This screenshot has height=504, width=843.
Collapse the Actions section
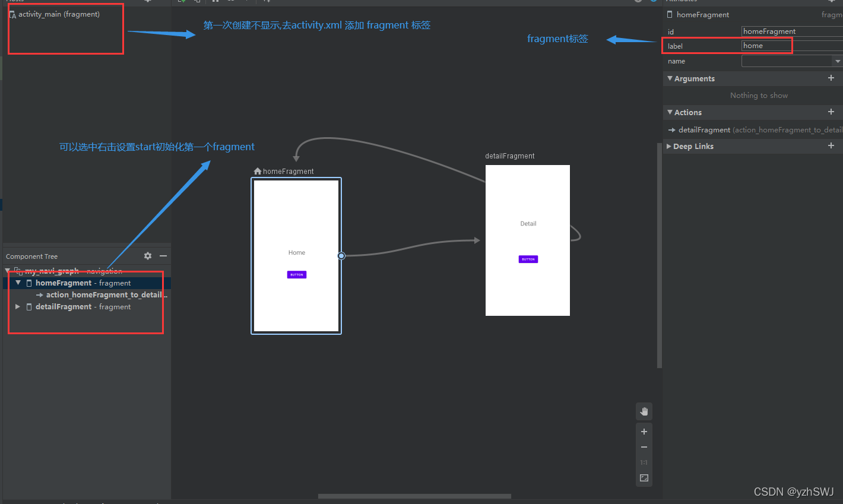click(670, 112)
